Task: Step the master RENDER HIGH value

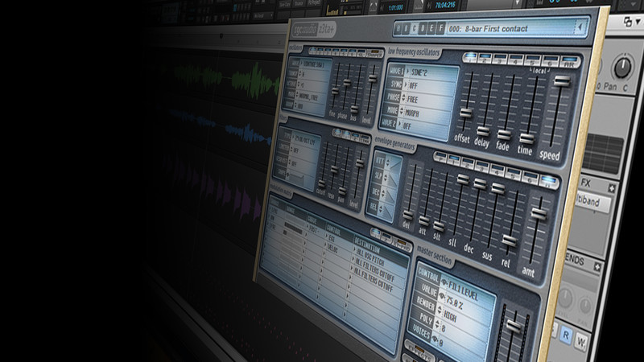Action: 448,312
